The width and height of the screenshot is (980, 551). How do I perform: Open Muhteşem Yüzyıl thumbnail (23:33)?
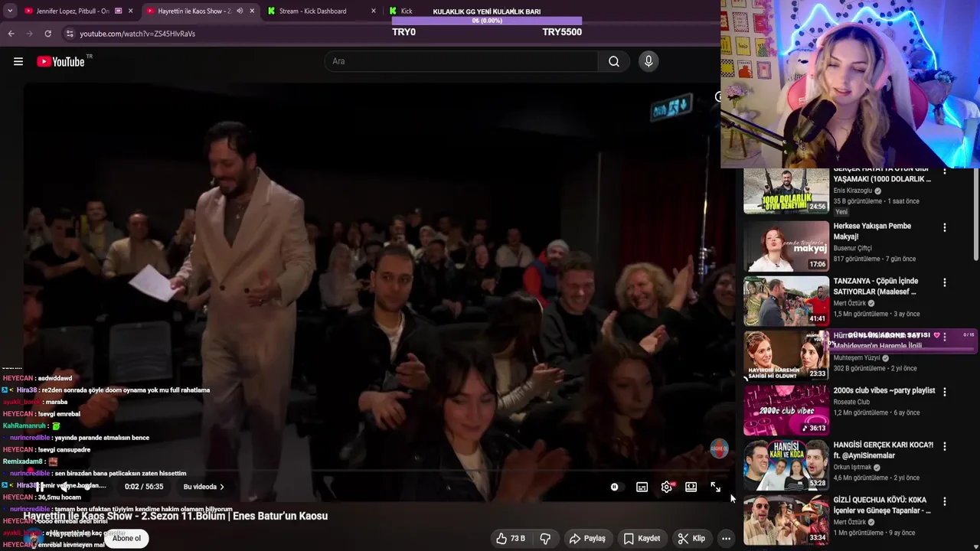point(786,356)
